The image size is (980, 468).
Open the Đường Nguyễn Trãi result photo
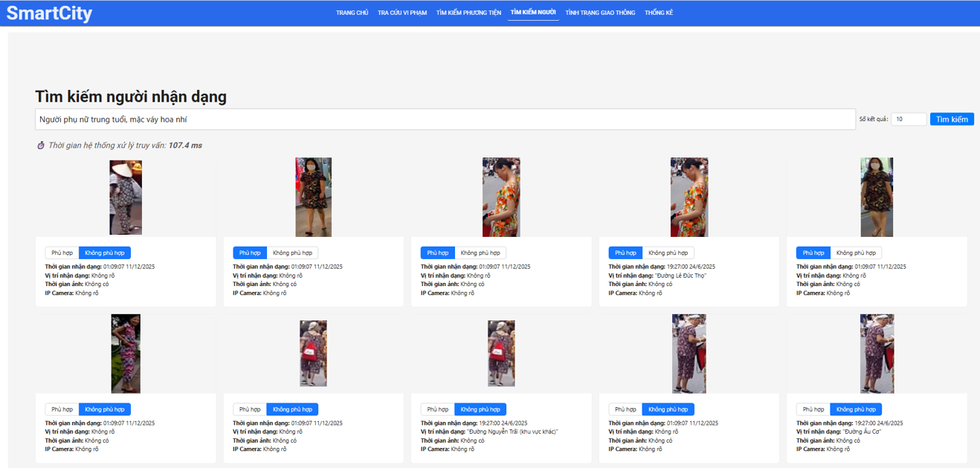[501, 354]
